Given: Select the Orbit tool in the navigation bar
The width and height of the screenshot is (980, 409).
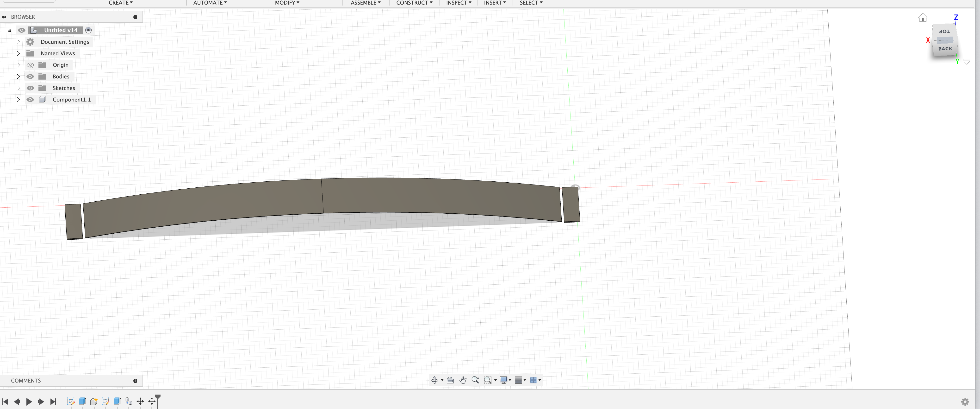Looking at the screenshot, I should point(435,380).
